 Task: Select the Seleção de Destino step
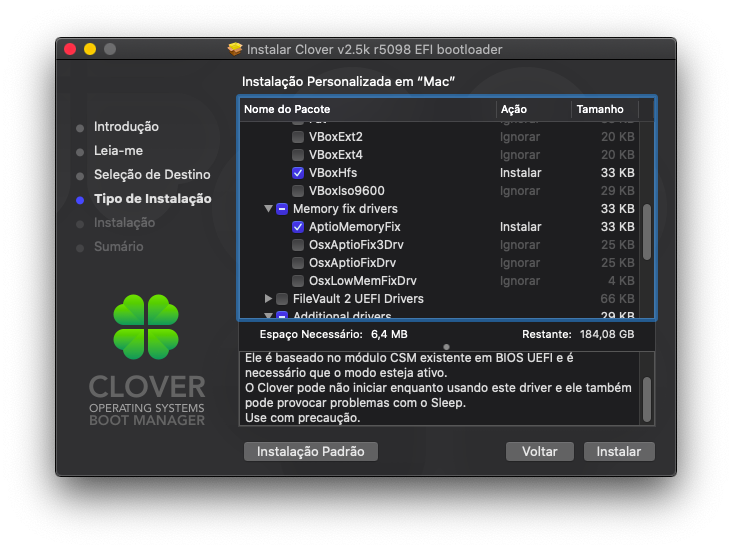pos(152,175)
